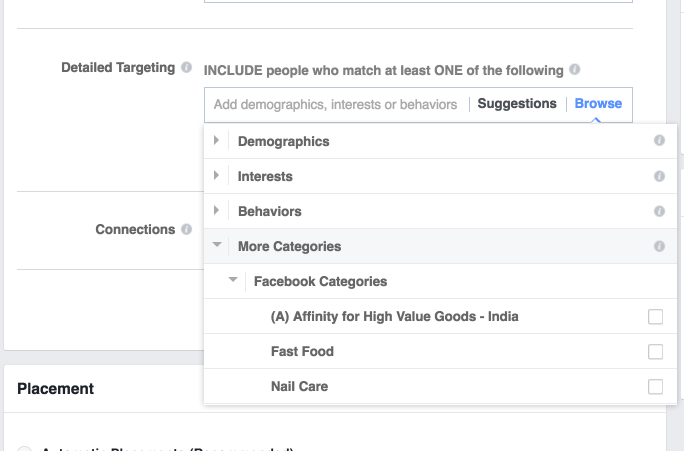Open the Suggestions tab
This screenshot has width=684, height=451.
(x=517, y=104)
